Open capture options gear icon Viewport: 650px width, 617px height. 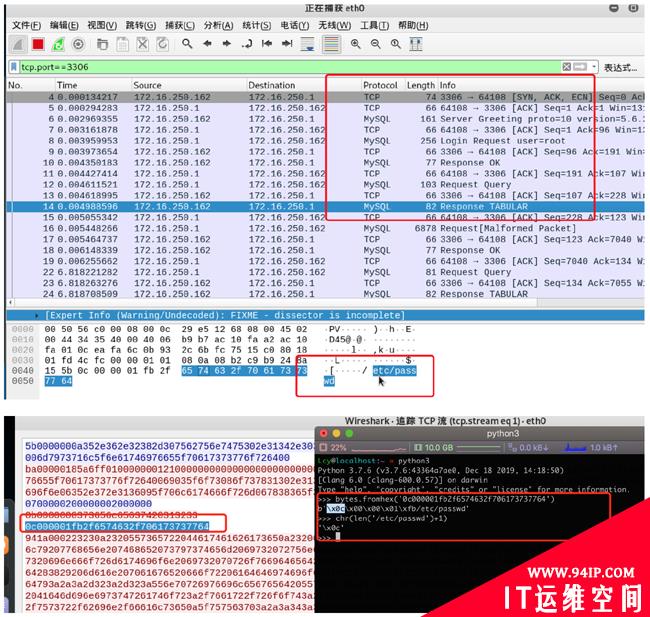(78, 44)
